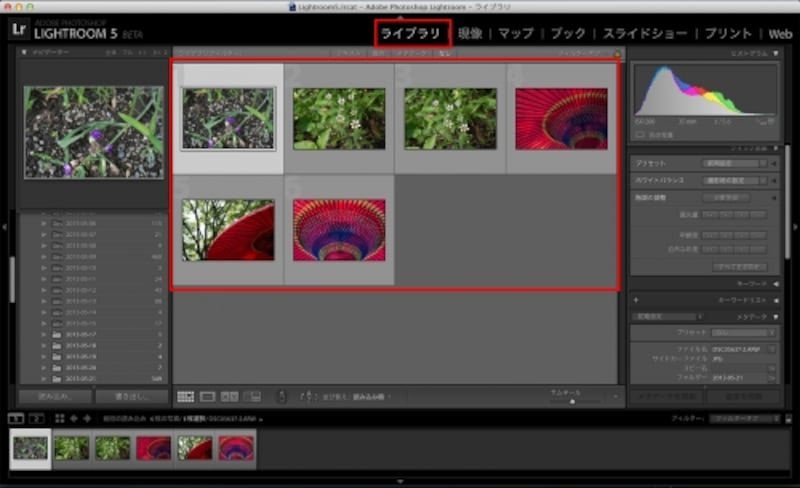800x488 pixels.
Task: Collapse the Metadata panel header
Action: tap(776, 317)
